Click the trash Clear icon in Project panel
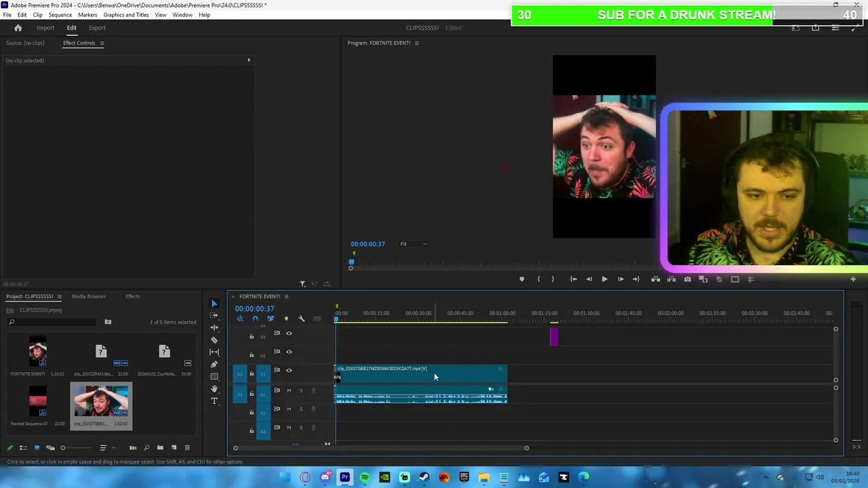The height and width of the screenshot is (488, 868). (x=187, y=447)
